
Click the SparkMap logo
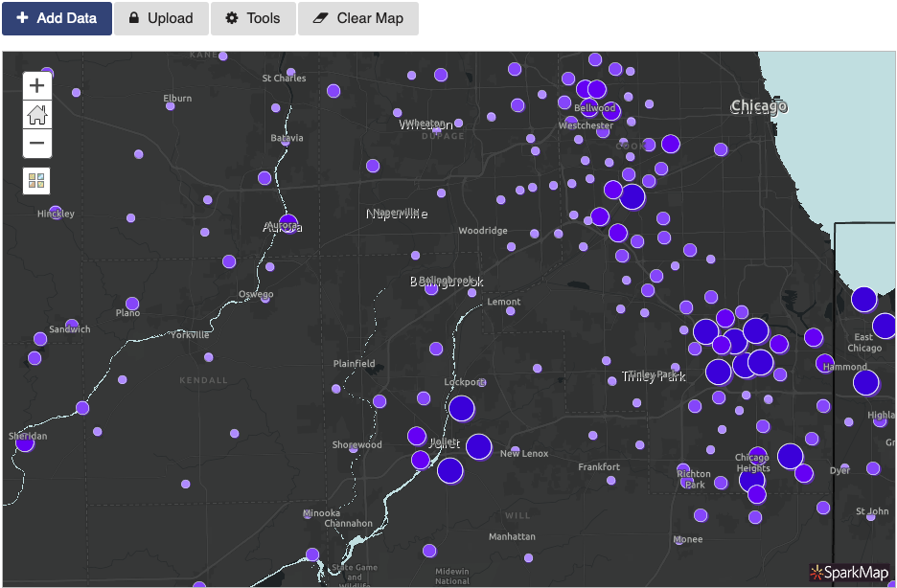(x=849, y=573)
